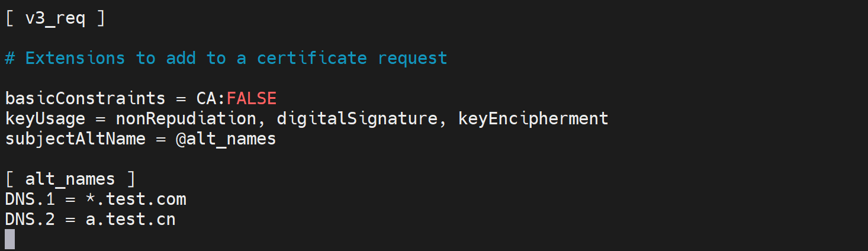Click the red FALSE value

click(x=251, y=98)
